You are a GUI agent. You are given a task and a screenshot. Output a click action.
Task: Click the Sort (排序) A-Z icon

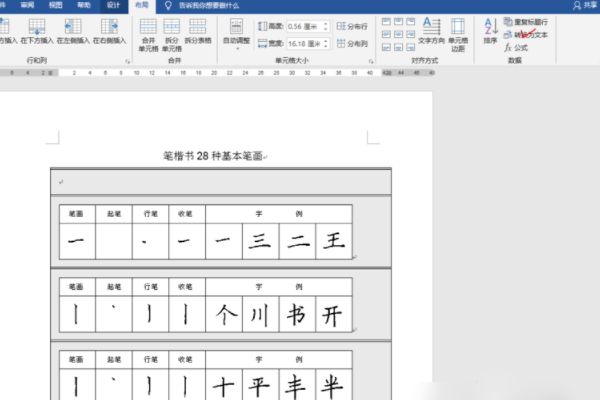(x=491, y=31)
